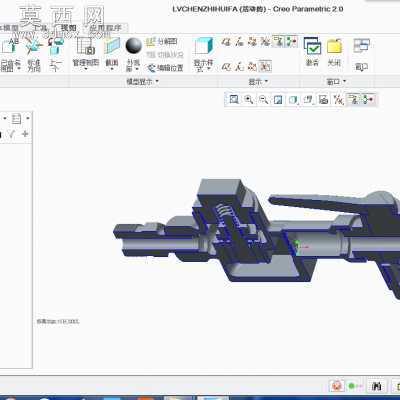Click the 激活 label

(312, 62)
